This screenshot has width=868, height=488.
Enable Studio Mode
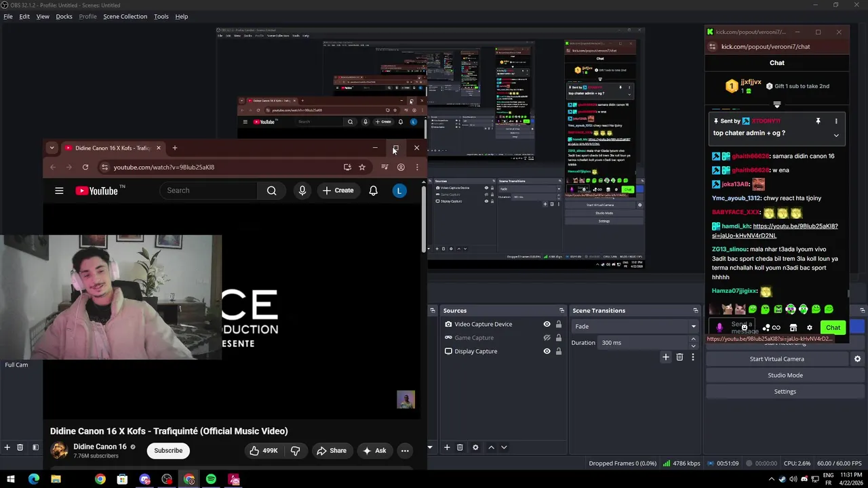tap(785, 375)
